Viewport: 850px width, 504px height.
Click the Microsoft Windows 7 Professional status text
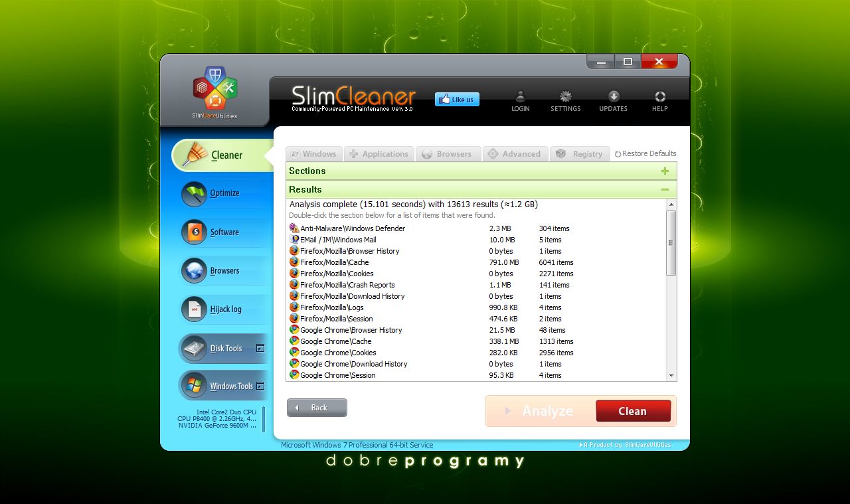coord(357,445)
